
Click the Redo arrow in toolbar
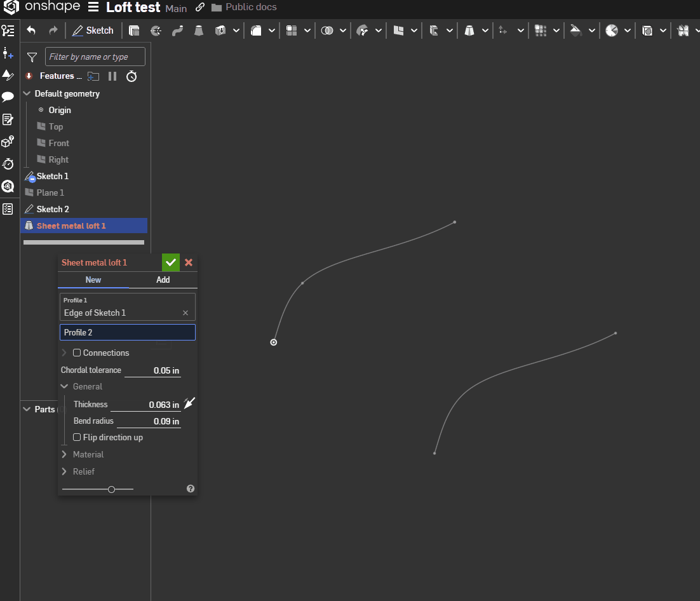53,30
